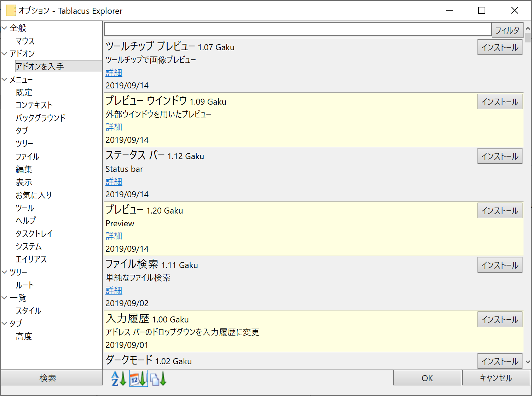The image size is (532, 396).
Task: Select システム in the tree
Action: pyautogui.click(x=29, y=246)
